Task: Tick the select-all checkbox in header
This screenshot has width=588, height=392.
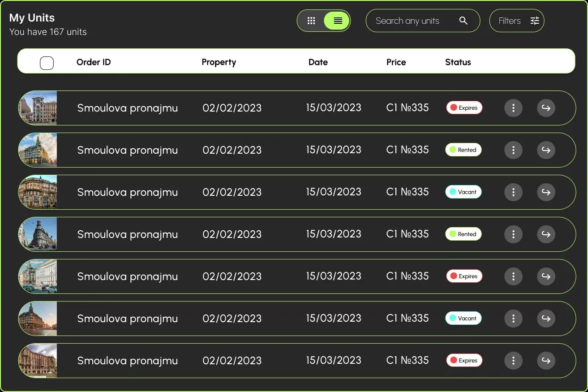Action: tap(47, 63)
